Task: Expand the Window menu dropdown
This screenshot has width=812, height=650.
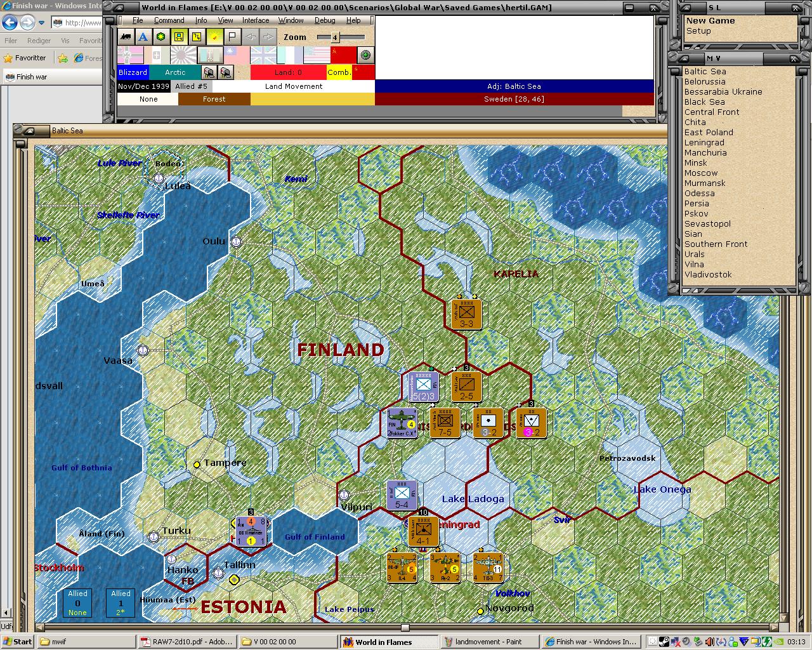Action: pyautogui.click(x=291, y=20)
